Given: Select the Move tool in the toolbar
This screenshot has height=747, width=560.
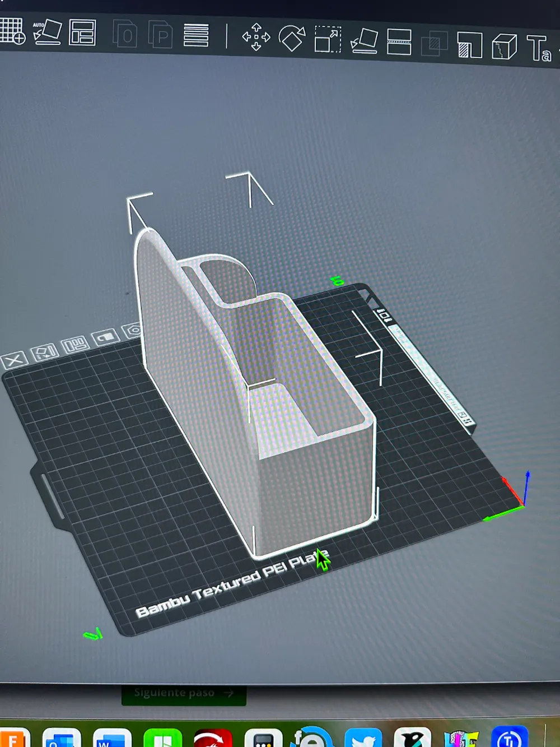Looking at the screenshot, I should (x=256, y=36).
